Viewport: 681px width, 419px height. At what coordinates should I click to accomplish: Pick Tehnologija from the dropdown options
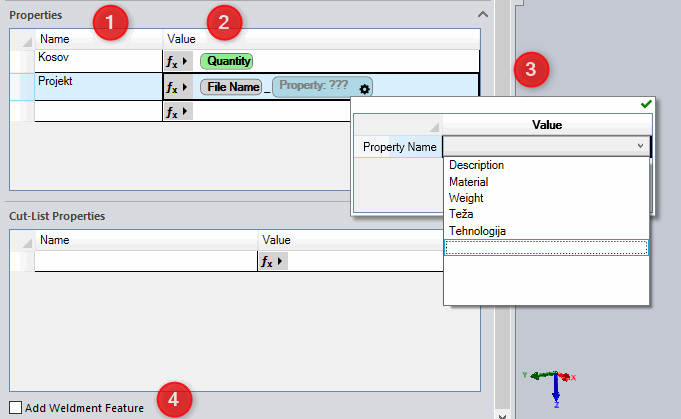click(x=479, y=231)
